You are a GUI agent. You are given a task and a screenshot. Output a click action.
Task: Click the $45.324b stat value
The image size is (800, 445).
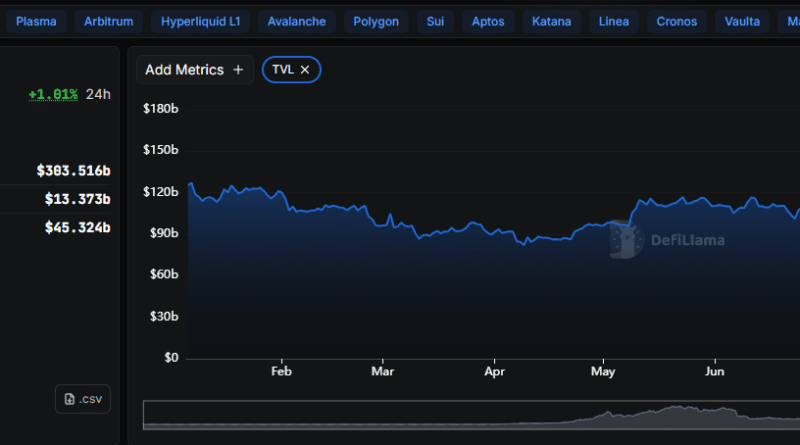pyautogui.click(x=77, y=227)
